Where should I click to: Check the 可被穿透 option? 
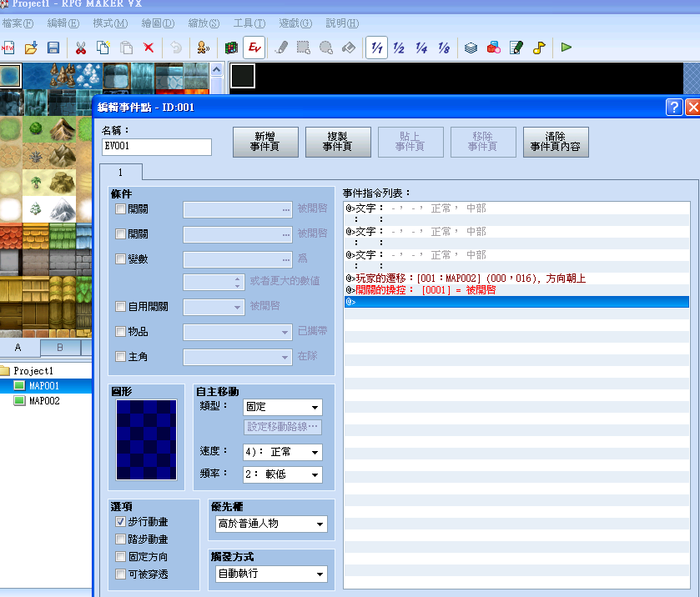[x=120, y=574]
